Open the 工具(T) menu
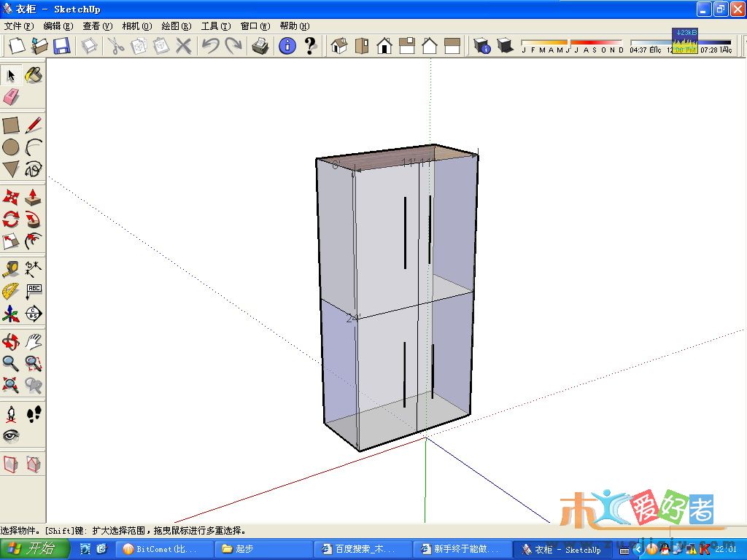The width and height of the screenshot is (747, 560). click(x=216, y=26)
